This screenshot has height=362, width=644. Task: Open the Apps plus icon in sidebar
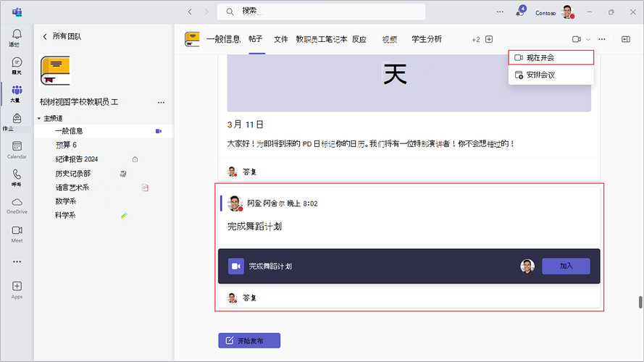17,290
